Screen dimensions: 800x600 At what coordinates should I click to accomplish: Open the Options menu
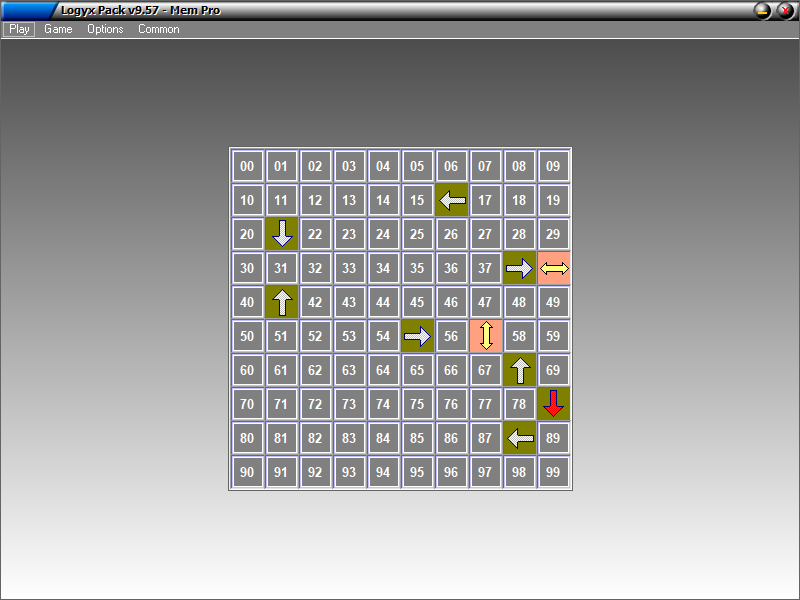(105, 29)
